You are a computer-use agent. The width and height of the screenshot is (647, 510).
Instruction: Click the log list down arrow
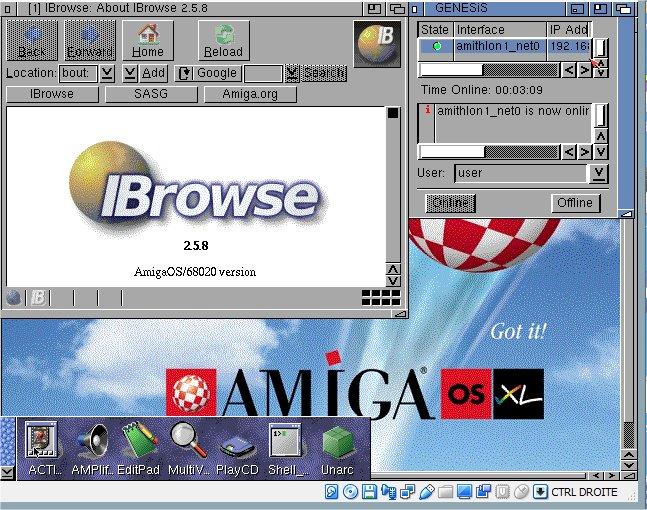(x=601, y=152)
